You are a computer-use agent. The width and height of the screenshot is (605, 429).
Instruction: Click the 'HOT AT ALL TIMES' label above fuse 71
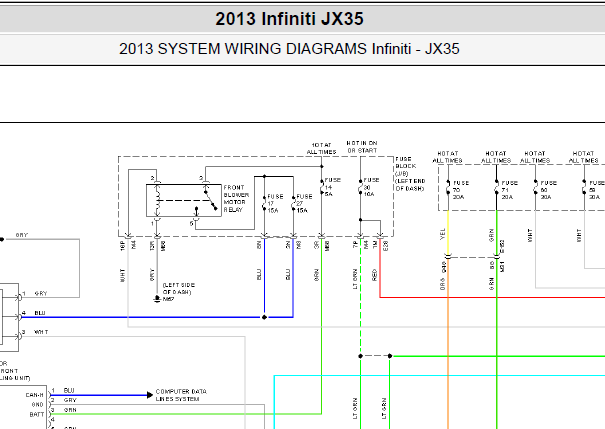click(496, 157)
